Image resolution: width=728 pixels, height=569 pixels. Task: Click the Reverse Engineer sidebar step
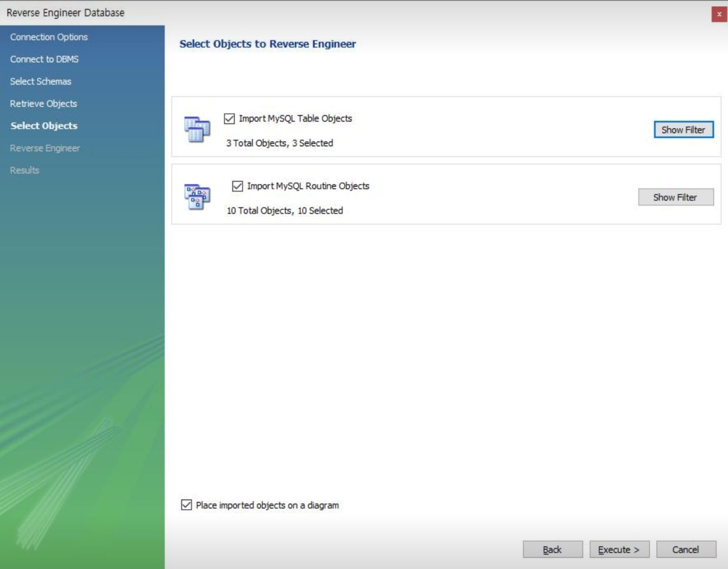pos(45,148)
